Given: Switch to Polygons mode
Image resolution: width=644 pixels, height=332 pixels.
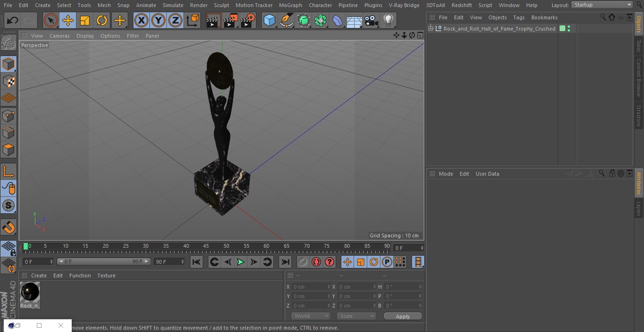Looking at the screenshot, I should tap(8, 150).
